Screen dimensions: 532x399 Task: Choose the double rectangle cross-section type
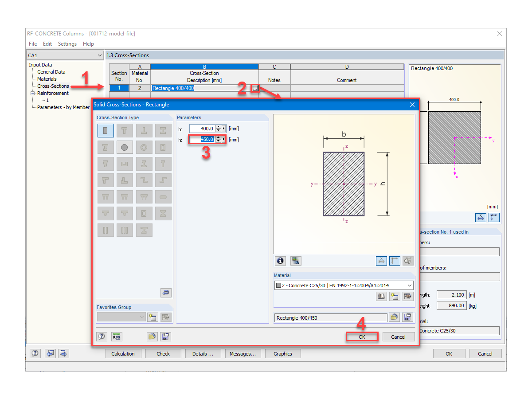click(106, 230)
